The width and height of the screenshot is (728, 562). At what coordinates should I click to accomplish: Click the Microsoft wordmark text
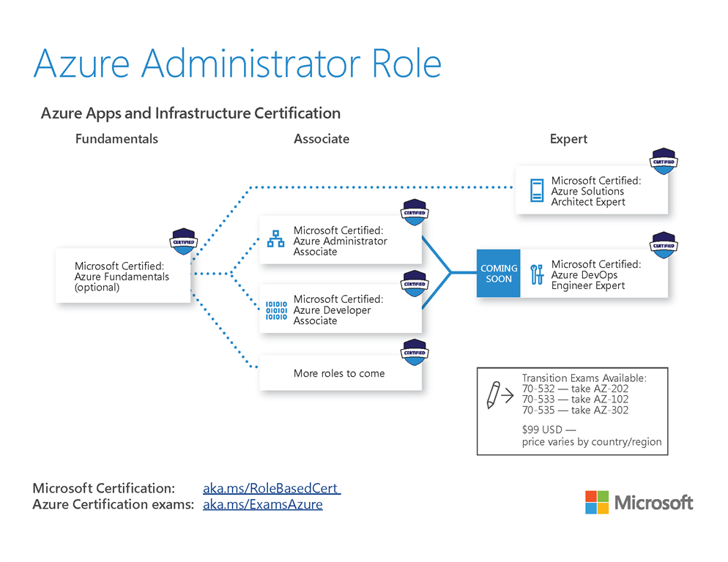pos(654,503)
